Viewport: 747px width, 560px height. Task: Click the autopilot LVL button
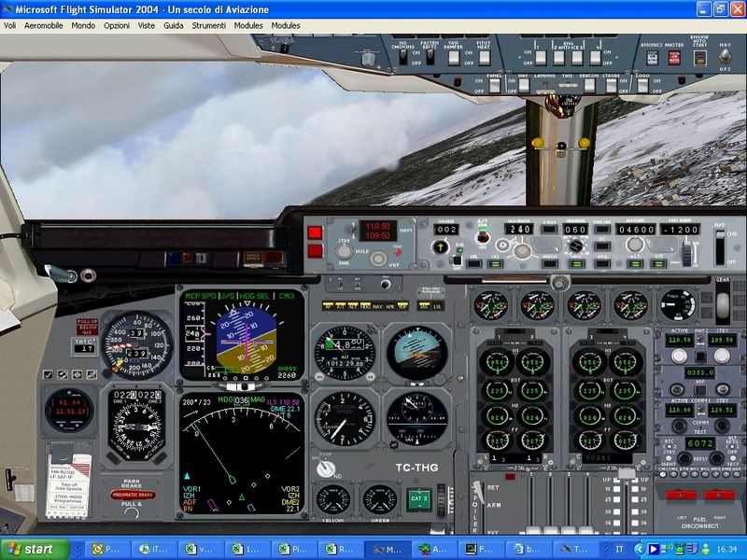[x=474, y=263]
